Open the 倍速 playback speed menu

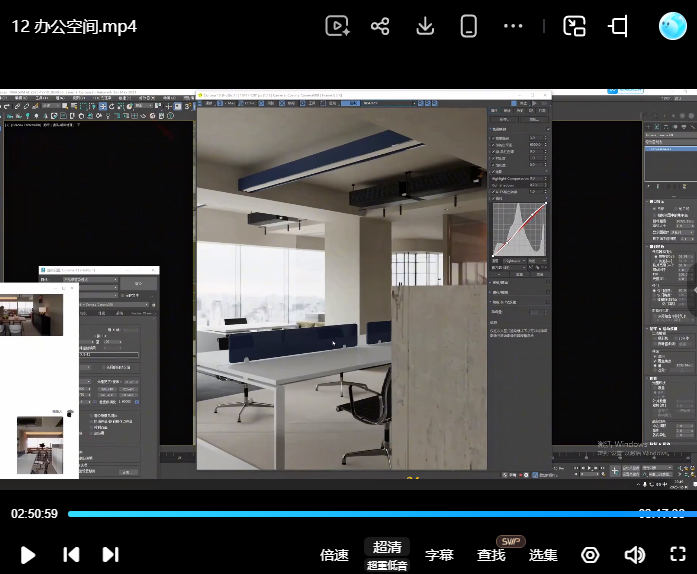point(334,555)
